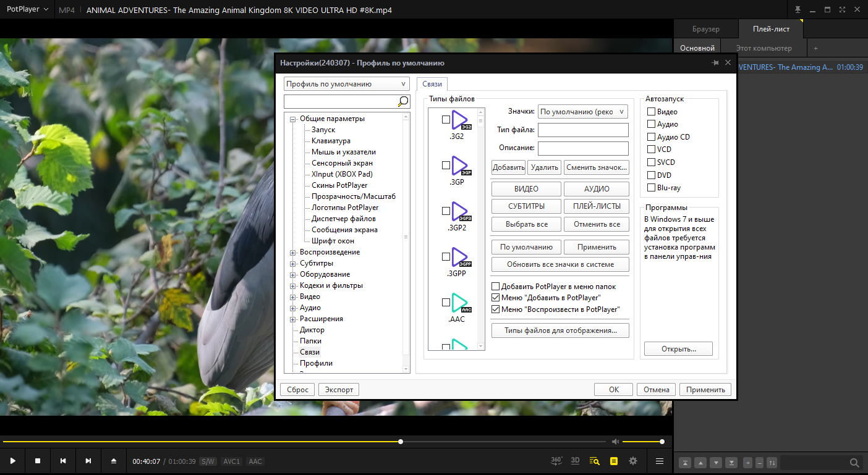Open the gear settings icon in the control bar
The image size is (868, 475).
[632, 461]
